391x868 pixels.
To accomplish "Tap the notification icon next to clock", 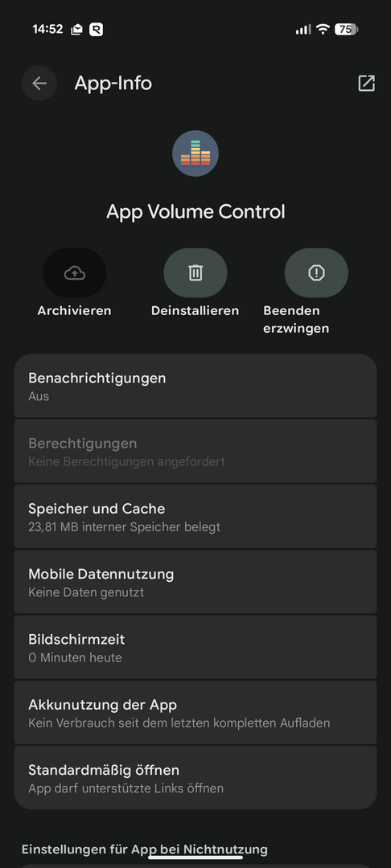I will point(76,30).
